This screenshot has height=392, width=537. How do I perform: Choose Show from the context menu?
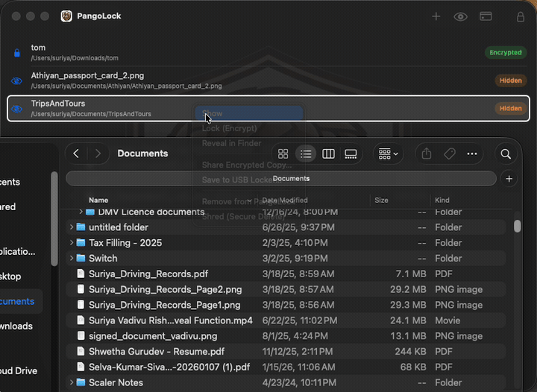tap(248, 113)
